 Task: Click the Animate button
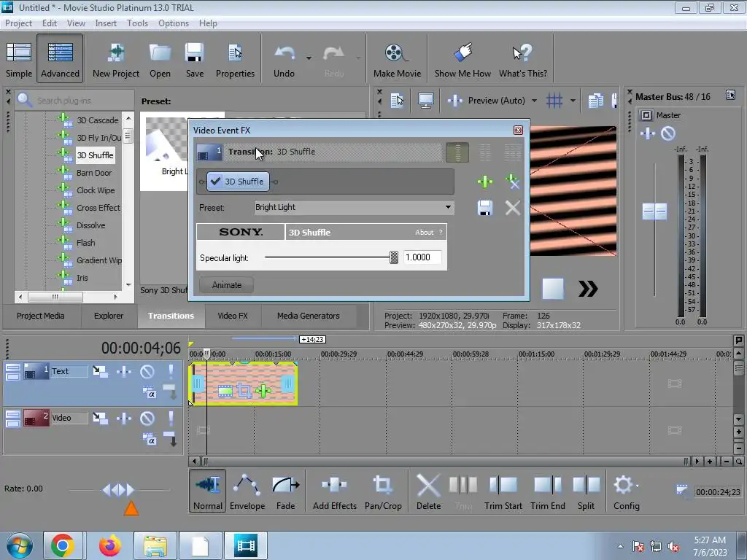pos(226,285)
